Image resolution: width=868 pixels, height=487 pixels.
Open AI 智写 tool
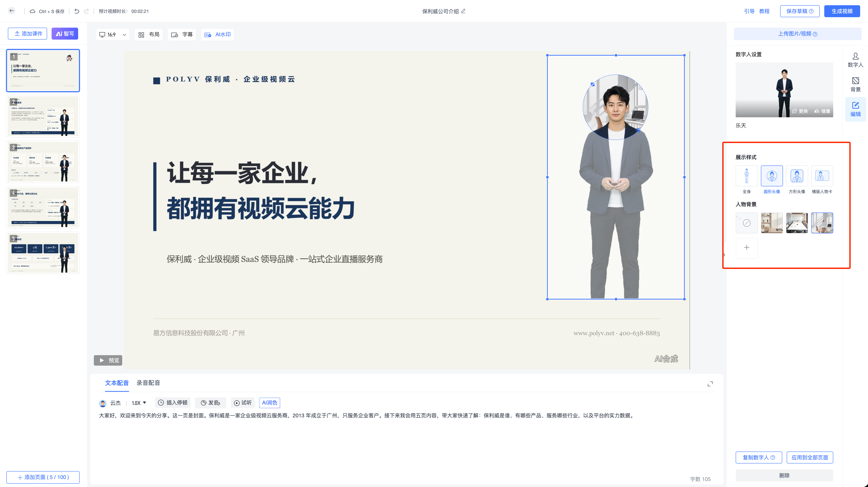pyautogui.click(x=65, y=34)
